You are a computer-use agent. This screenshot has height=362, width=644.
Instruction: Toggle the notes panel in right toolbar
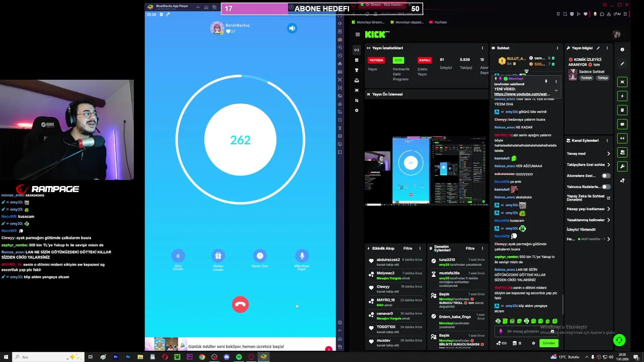[622, 110]
